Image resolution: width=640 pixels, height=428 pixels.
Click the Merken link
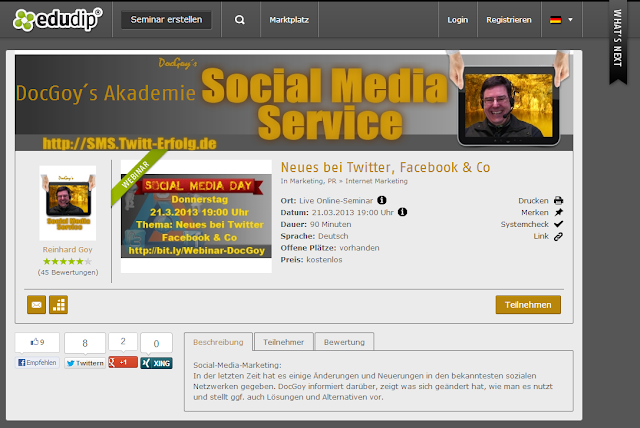(x=535, y=213)
